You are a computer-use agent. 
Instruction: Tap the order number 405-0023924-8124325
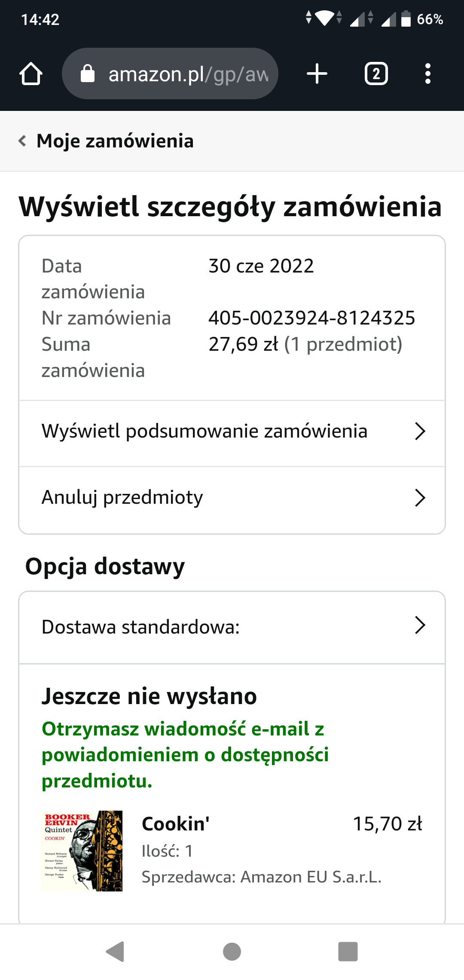pyautogui.click(x=311, y=318)
